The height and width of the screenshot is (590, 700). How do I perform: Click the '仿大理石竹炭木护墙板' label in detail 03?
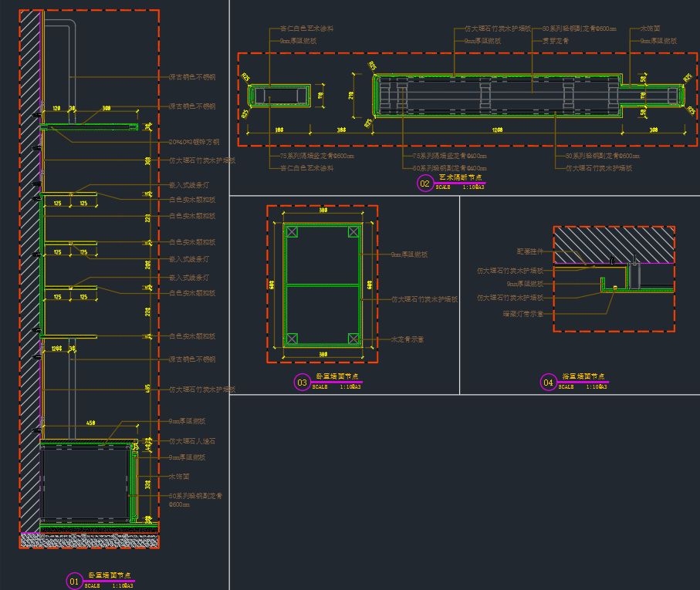coord(424,299)
